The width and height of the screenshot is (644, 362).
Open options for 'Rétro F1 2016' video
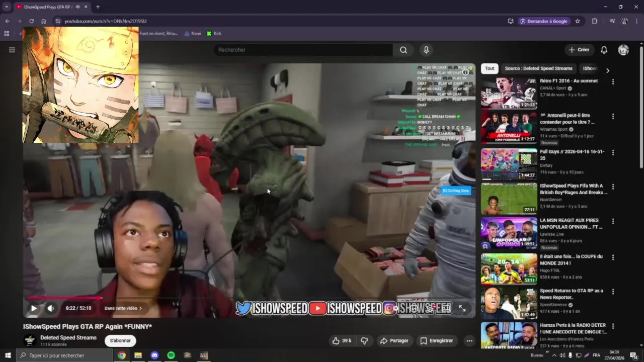(613, 81)
